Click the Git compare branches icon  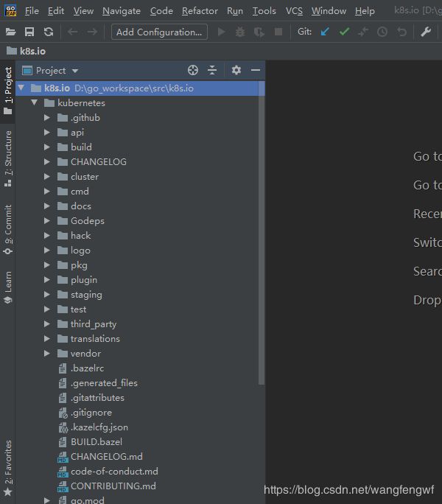pos(363,32)
